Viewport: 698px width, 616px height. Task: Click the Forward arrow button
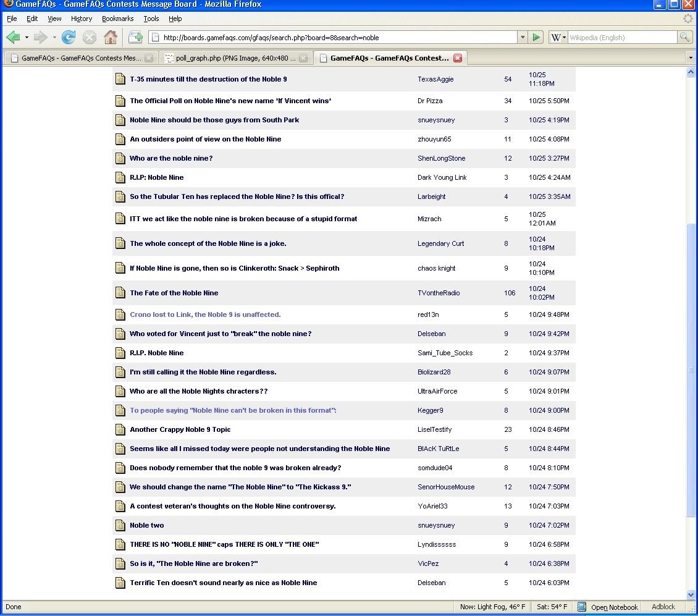tap(40, 38)
